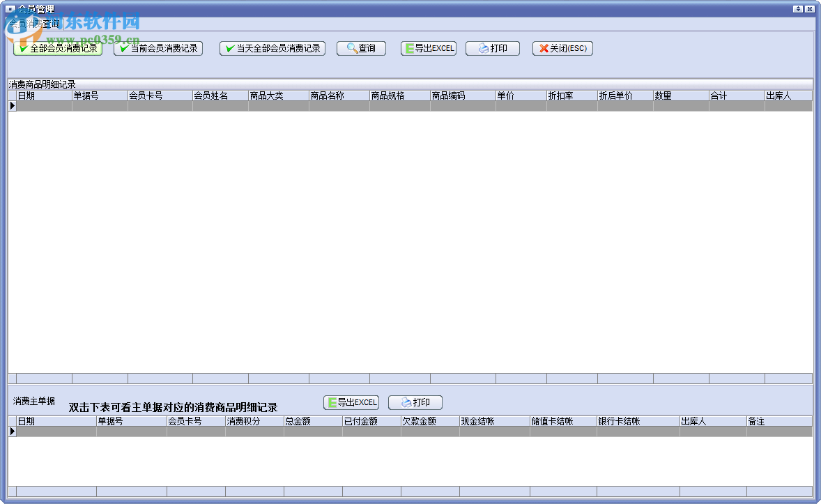Click the 消费商品明细记录 section label
The image size is (821, 504).
point(43,84)
